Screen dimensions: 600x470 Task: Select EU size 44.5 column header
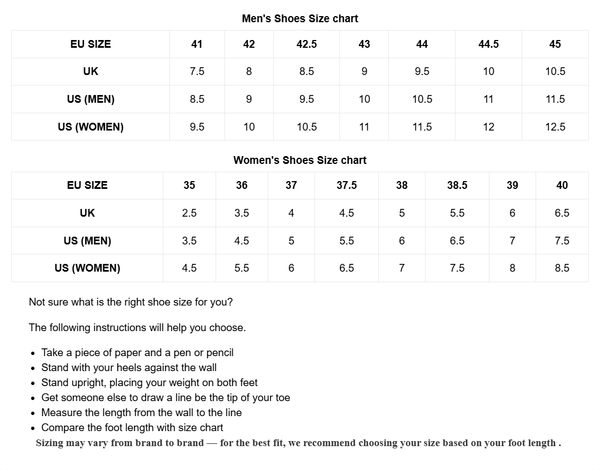pos(488,44)
